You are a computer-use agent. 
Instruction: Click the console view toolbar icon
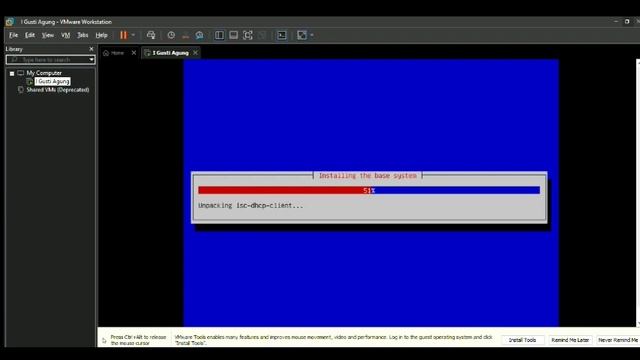pyautogui.click(x=282, y=35)
